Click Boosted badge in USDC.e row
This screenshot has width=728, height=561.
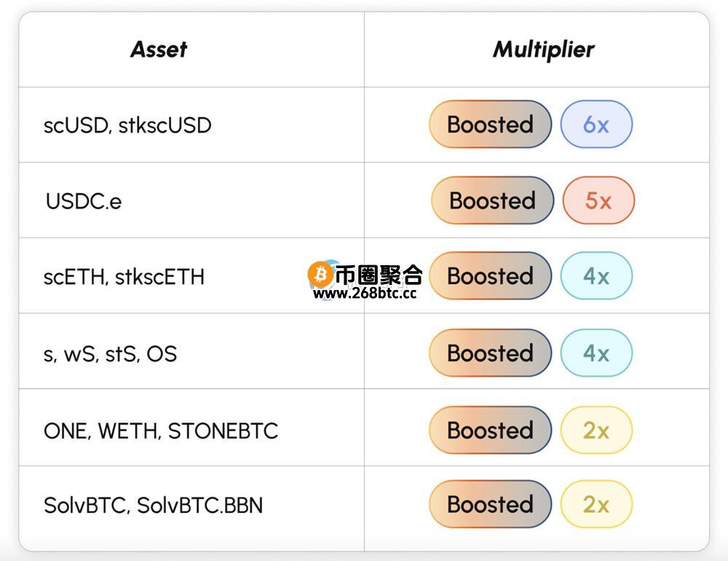(x=493, y=200)
